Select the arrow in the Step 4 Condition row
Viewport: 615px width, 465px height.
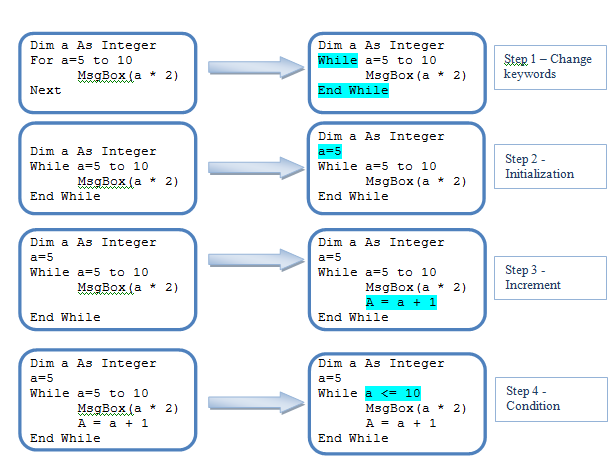[255, 401]
